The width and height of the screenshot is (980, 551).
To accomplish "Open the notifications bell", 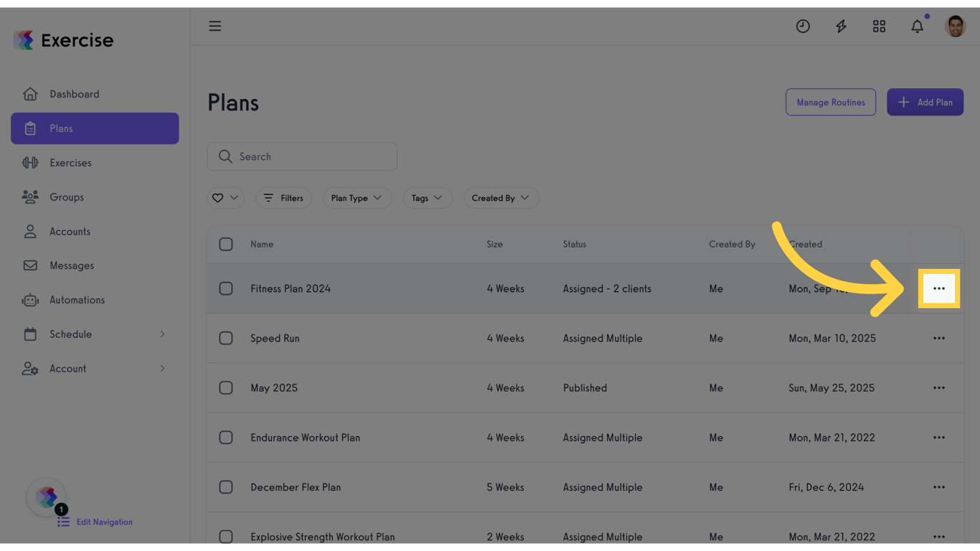I will (x=917, y=27).
